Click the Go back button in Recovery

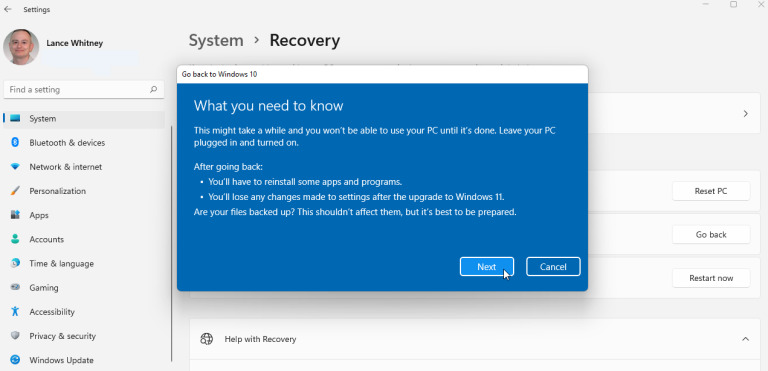pos(711,235)
